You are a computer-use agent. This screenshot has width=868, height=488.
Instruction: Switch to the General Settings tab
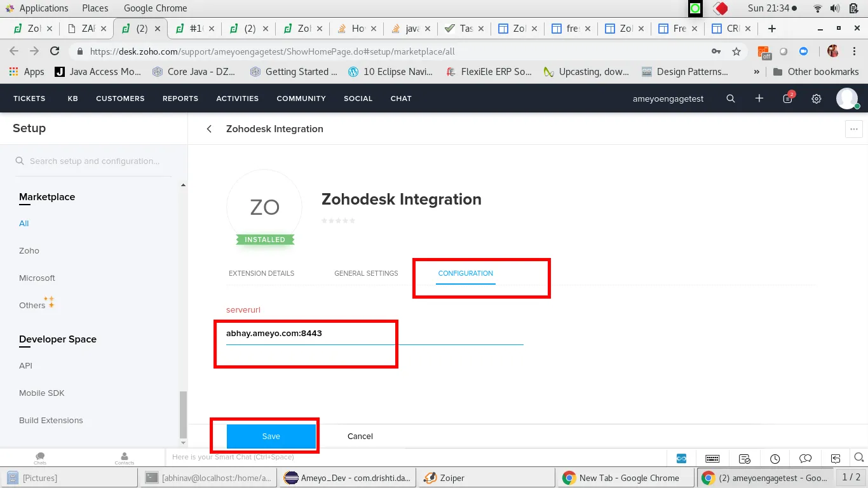click(x=366, y=273)
